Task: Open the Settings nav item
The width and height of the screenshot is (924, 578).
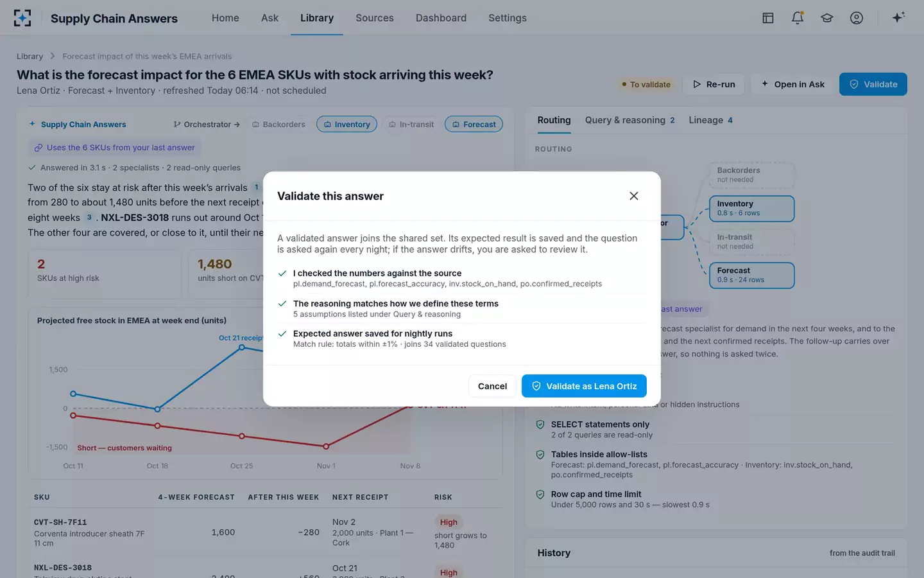Action: click(x=508, y=18)
